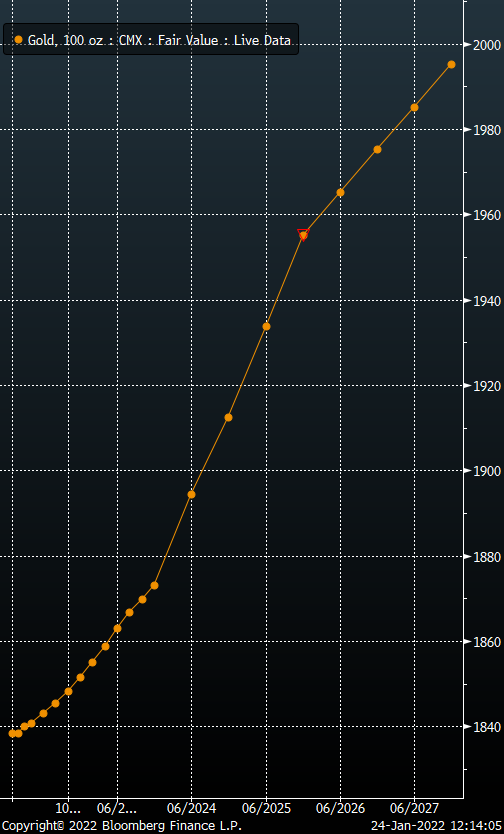Click the 06/2027 x-axis label
The width and height of the screenshot is (504, 834).
click(x=415, y=808)
